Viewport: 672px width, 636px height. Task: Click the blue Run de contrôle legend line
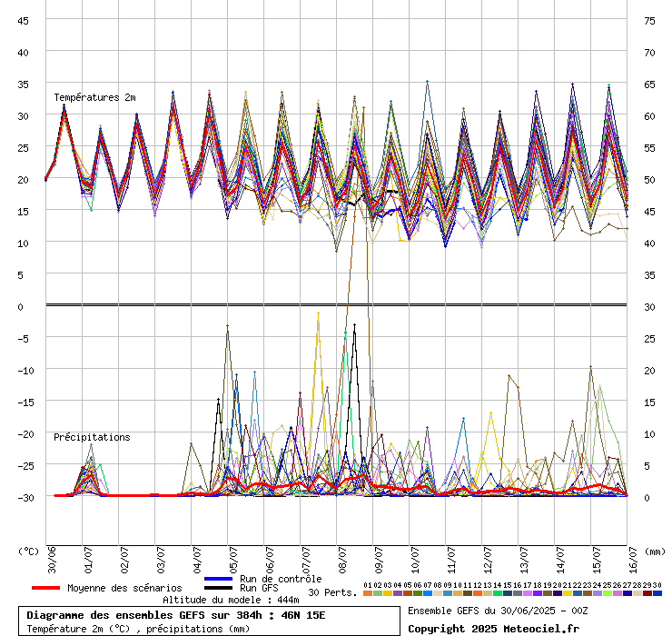(219, 579)
